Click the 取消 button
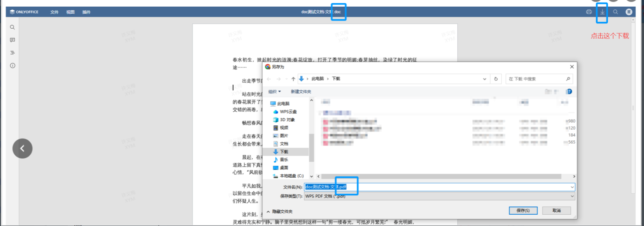The image size is (644, 226). (557, 211)
